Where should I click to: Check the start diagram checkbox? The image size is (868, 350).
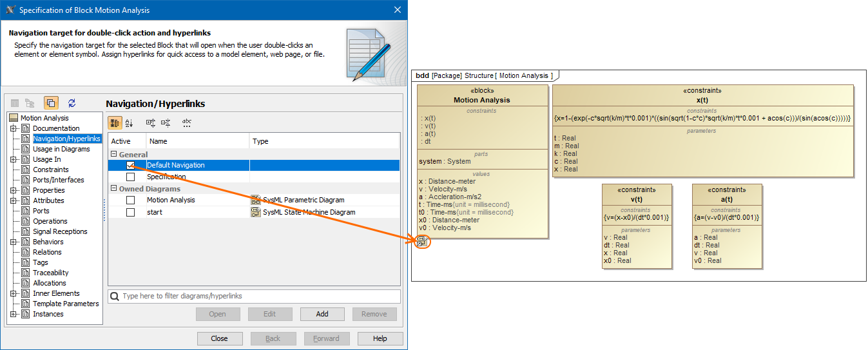[x=131, y=212]
